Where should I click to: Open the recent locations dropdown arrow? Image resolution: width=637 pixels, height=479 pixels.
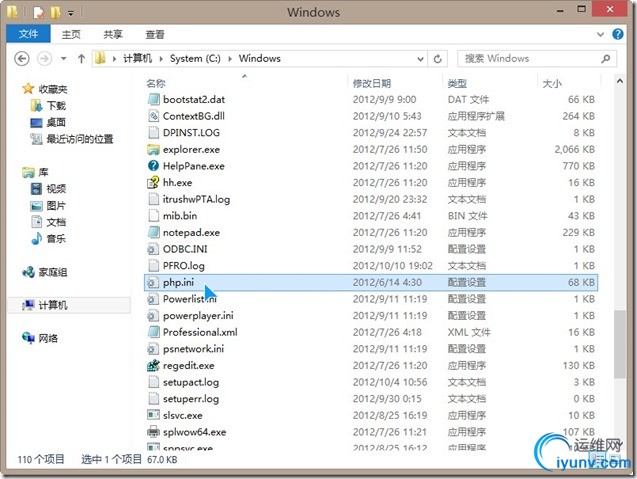(64, 59)
